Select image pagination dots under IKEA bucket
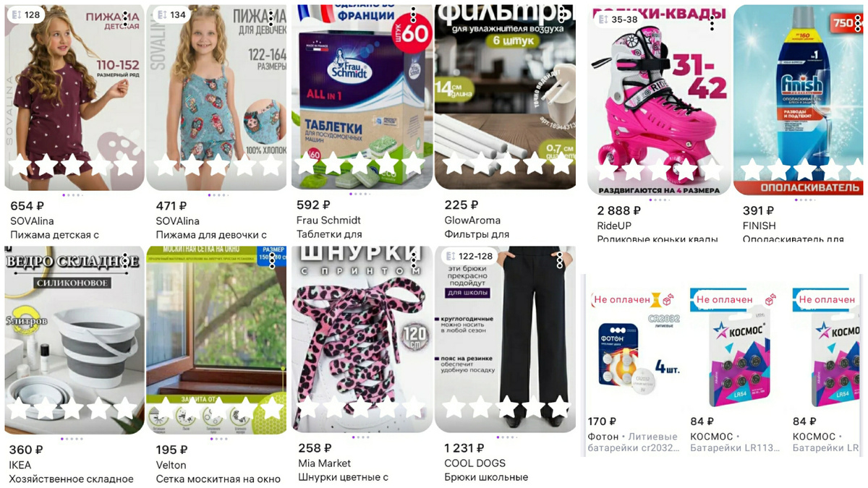868x488 pixels. click(72, 438)
